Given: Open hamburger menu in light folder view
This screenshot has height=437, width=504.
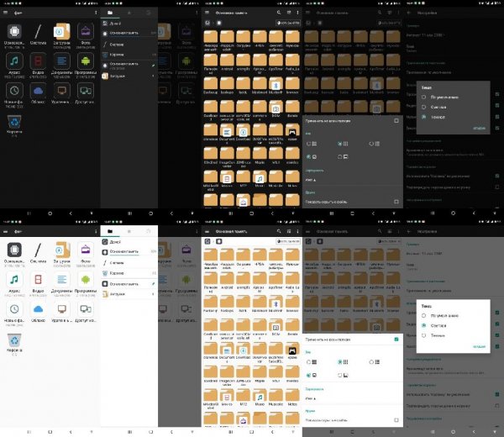Looking at the screenshot, I should [x=207, y=231].
